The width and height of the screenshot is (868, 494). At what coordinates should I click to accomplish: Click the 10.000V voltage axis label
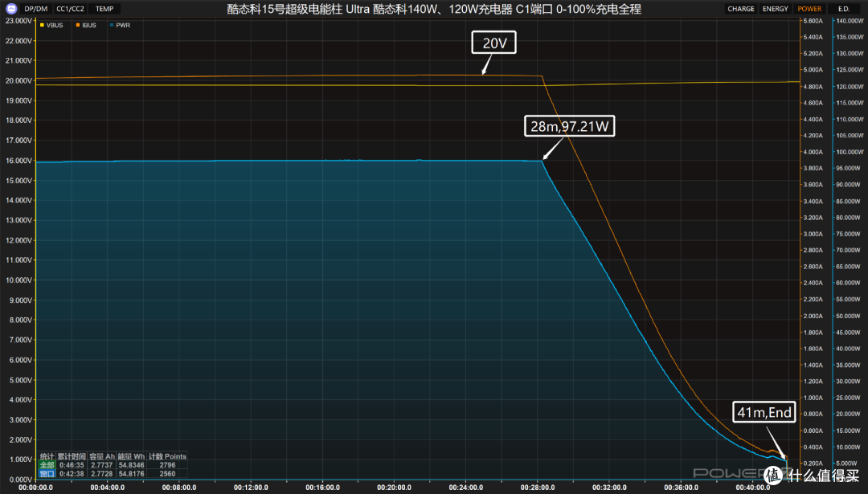(18, 280)
